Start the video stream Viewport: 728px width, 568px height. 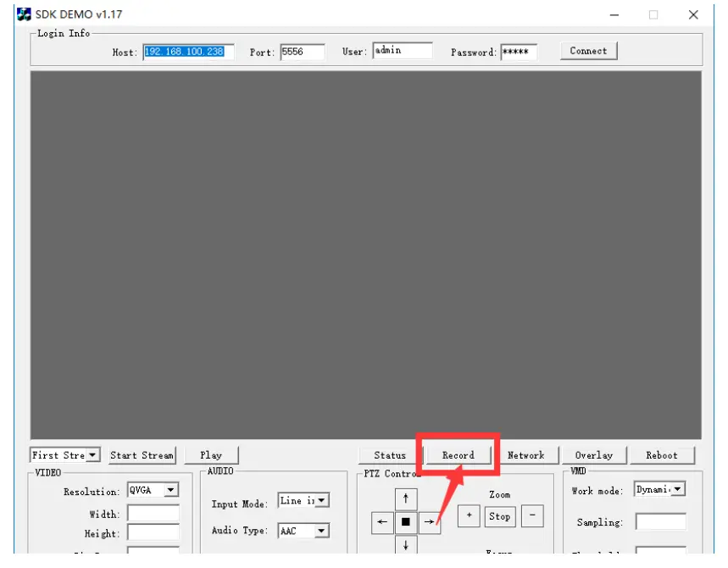pos(142,454)
